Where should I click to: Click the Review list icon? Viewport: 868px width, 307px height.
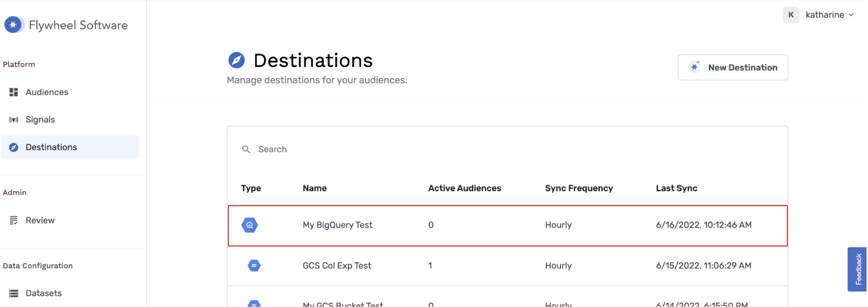tap(14, 220)
